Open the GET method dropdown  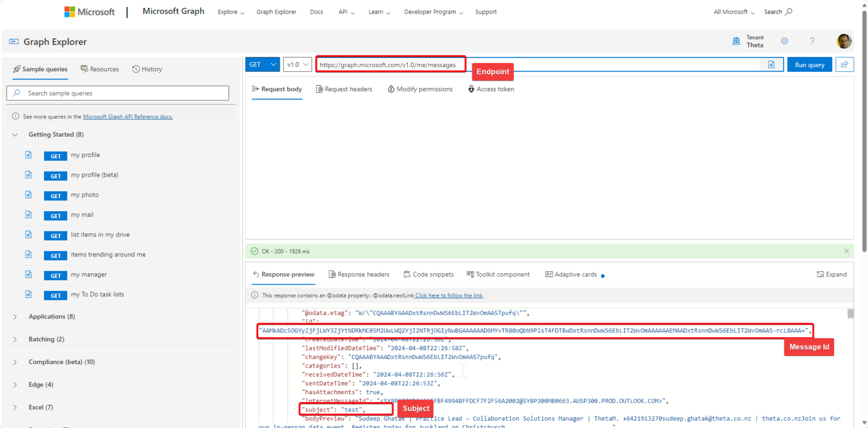point(262,64)
